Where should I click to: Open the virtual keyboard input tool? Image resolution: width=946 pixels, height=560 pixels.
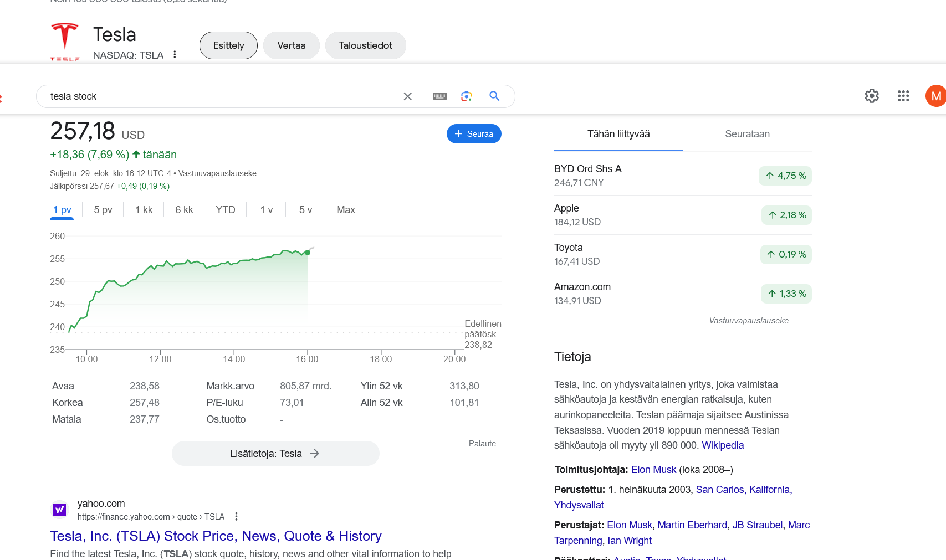(440, 96)
